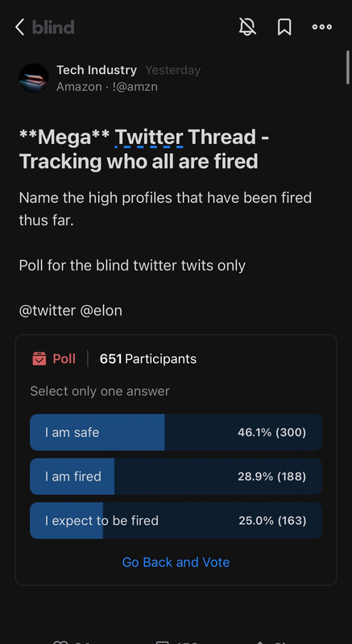Open the three-dot more options menu
The width and height of the screenshot is (352, 644).
pyautogui.click(x=322, y=27)
